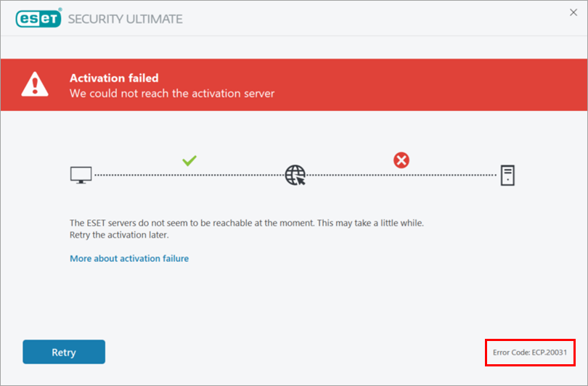Screen dimensions: 588x386
Task: Click the Retry button
Action: 64,352
